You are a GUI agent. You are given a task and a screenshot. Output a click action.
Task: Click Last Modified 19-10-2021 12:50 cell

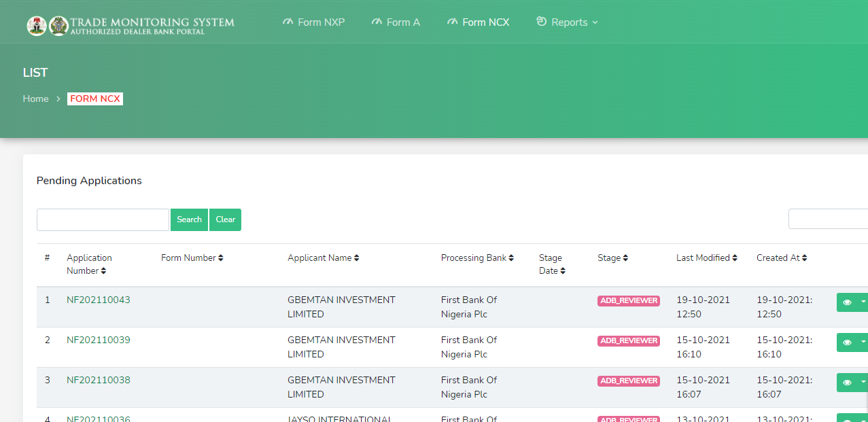click(x=703, y=307)
